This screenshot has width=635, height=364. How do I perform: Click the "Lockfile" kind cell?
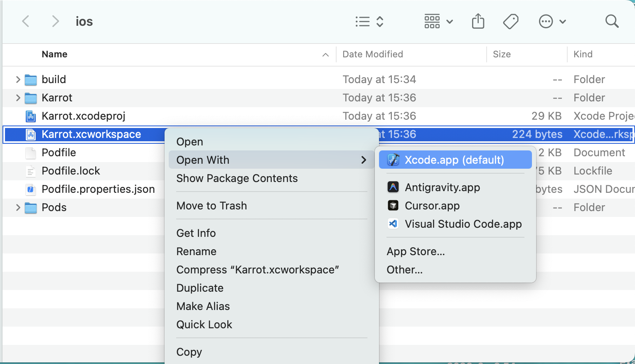[x=593, y=171]
